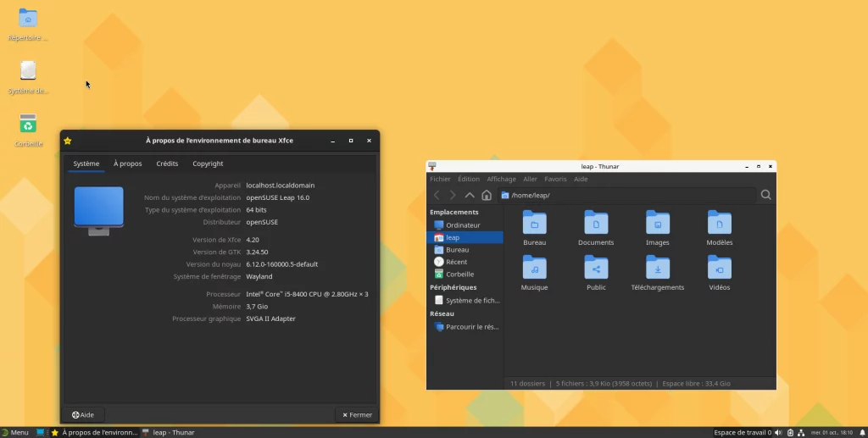868x438 pixels.
Task: Click the /home/leap/ path field
Action: (627, 195)
